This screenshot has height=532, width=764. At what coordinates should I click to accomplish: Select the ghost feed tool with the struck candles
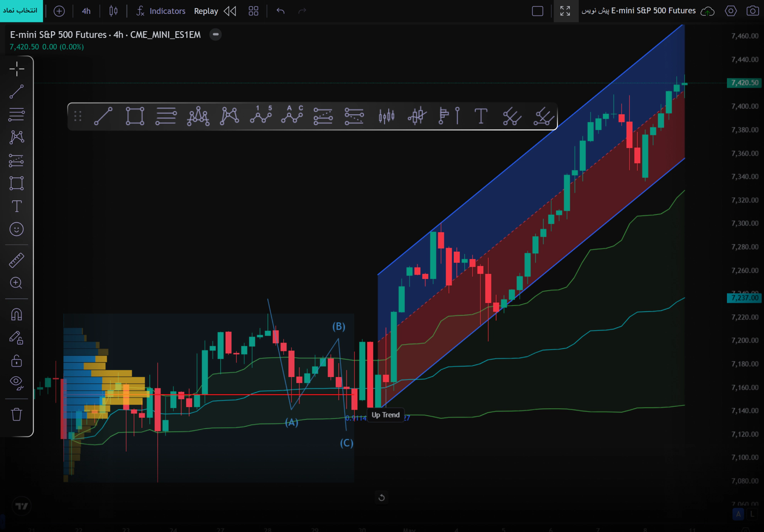click(x=417, y=116)
